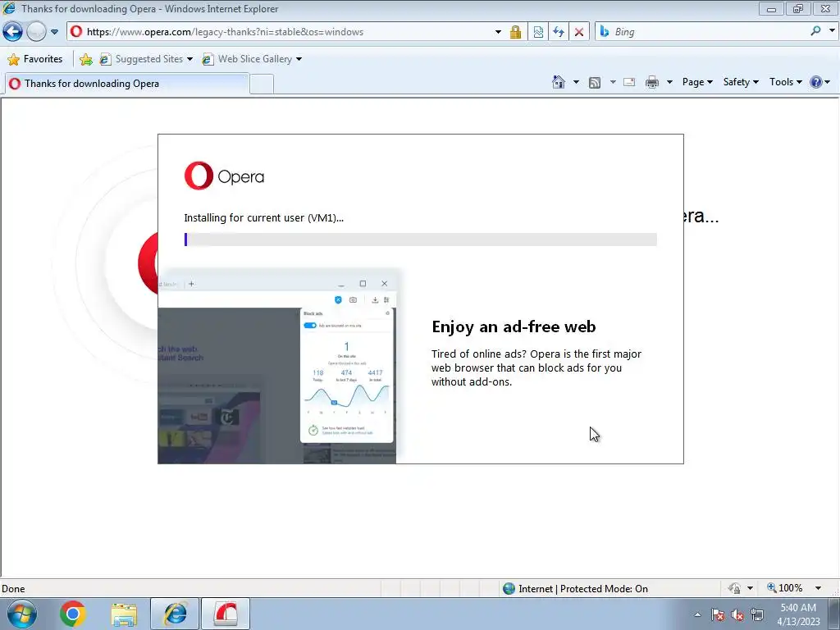
Task: Expand the address bar autocomplete dropdown
Action: click(x=498, y=32)
